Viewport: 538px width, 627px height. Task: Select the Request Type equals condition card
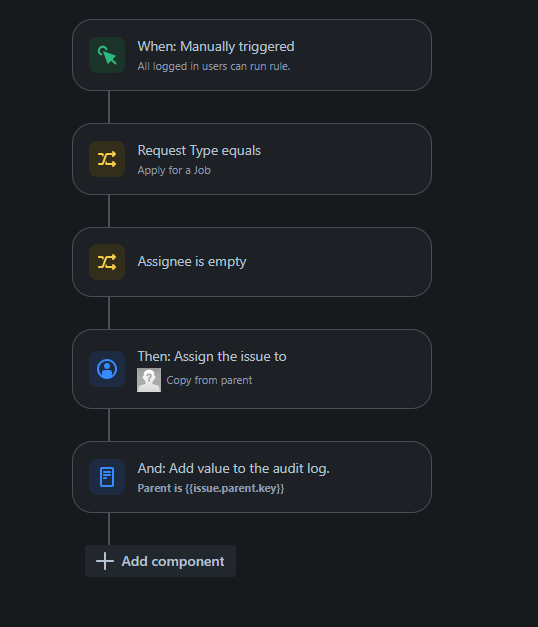click(252, 159)
